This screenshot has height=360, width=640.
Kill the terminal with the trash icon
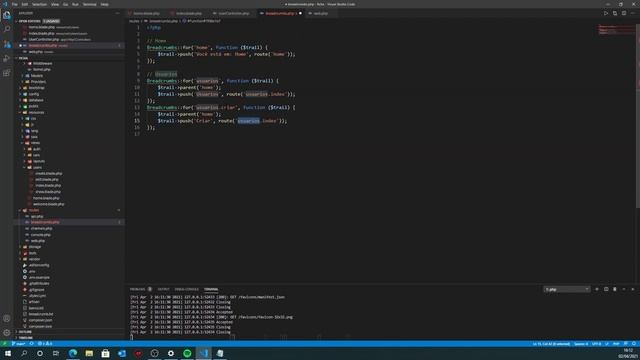(x=615, y=289)
